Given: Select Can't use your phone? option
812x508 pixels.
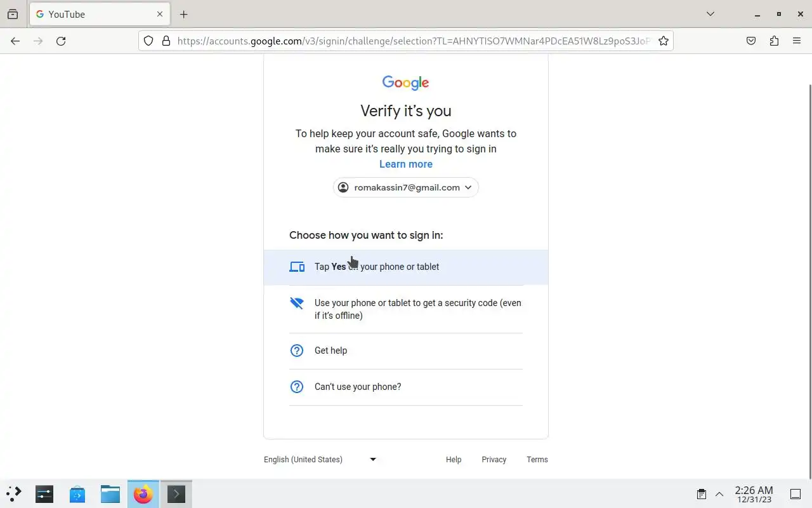Looking at the screenshot, I should click(406, 387).
